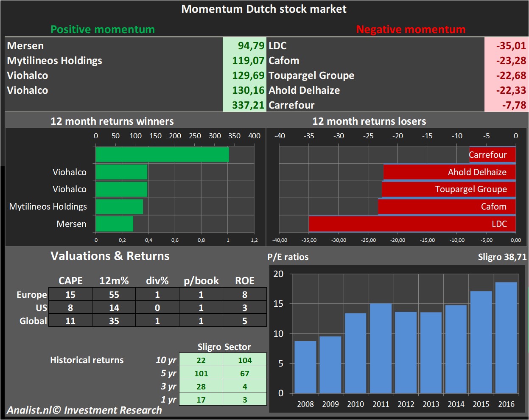Select the pink value cell -23,28

pos(506,60)
